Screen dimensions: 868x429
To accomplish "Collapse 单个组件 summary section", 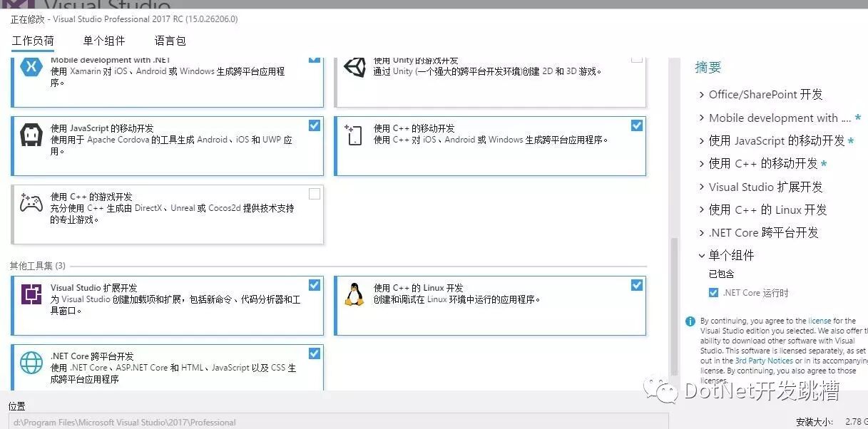I will (x=701, y=256).
